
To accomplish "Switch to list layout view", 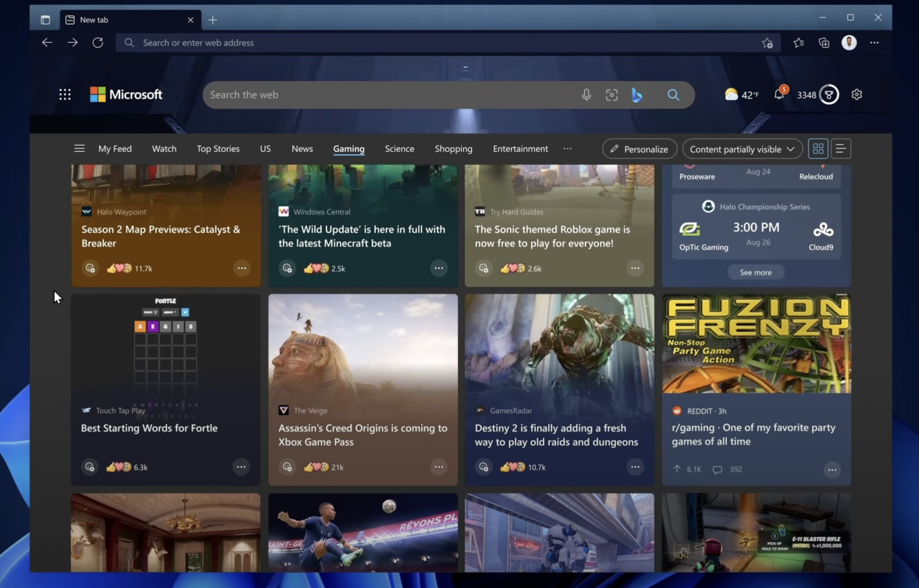I will point(840,149).
